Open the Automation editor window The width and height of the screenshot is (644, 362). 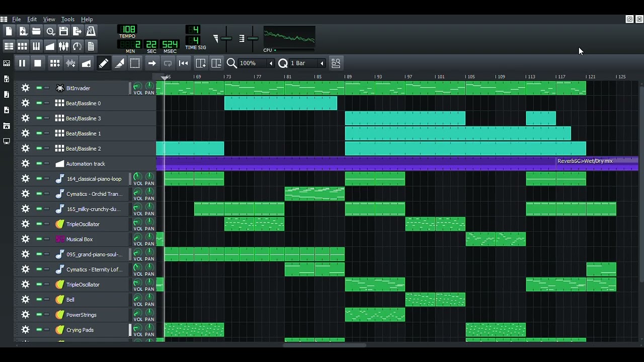coord(50,46)
